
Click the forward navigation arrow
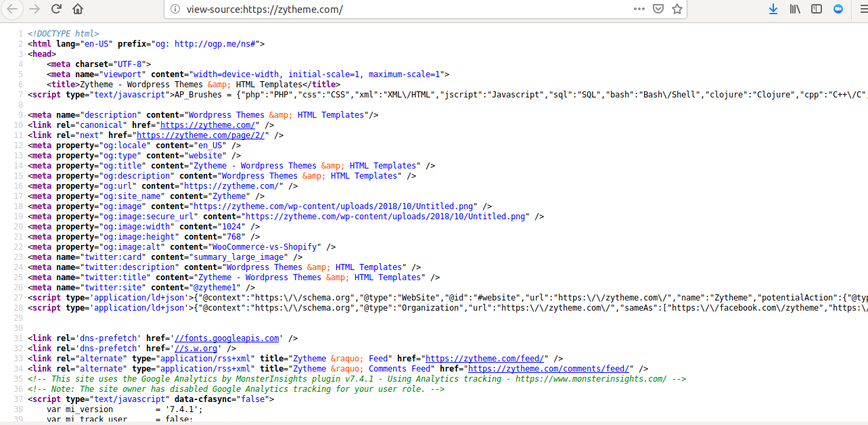[35, 9]
